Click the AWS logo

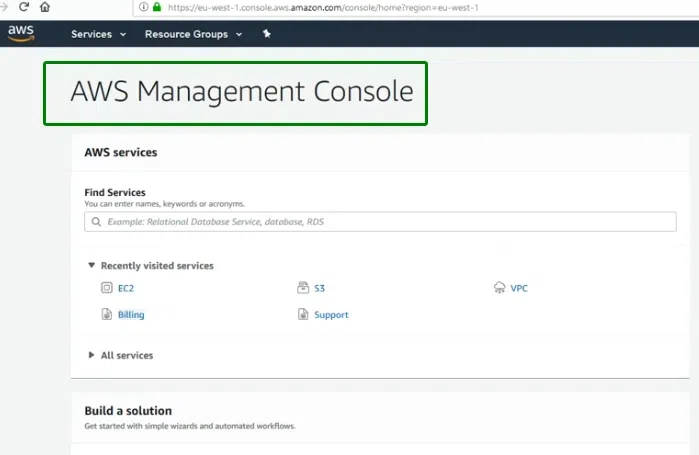pos(21,33)
